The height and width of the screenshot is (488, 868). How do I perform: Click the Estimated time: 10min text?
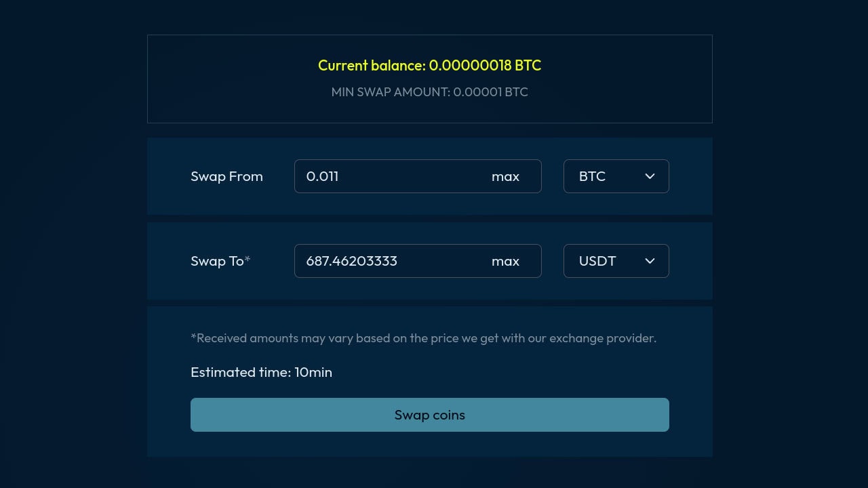(x=261, y=372)
